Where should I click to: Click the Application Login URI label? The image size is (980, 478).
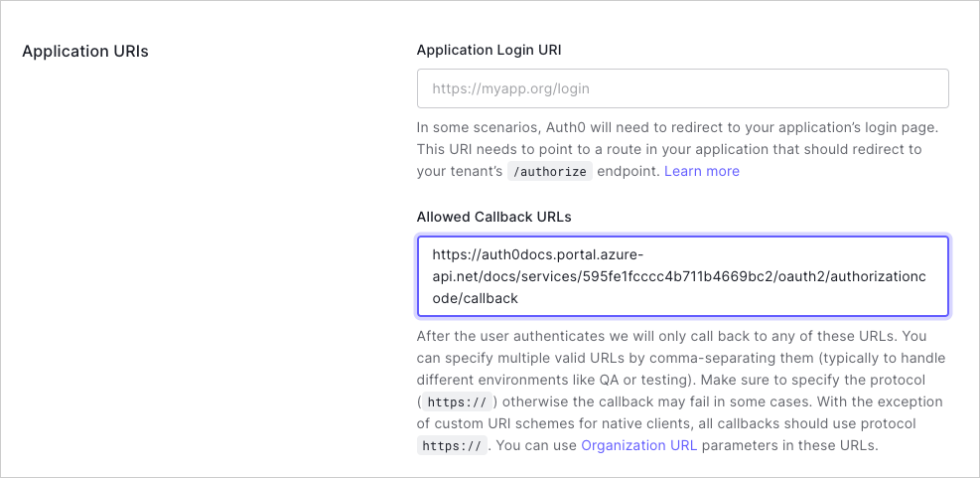tap(489, 50)
